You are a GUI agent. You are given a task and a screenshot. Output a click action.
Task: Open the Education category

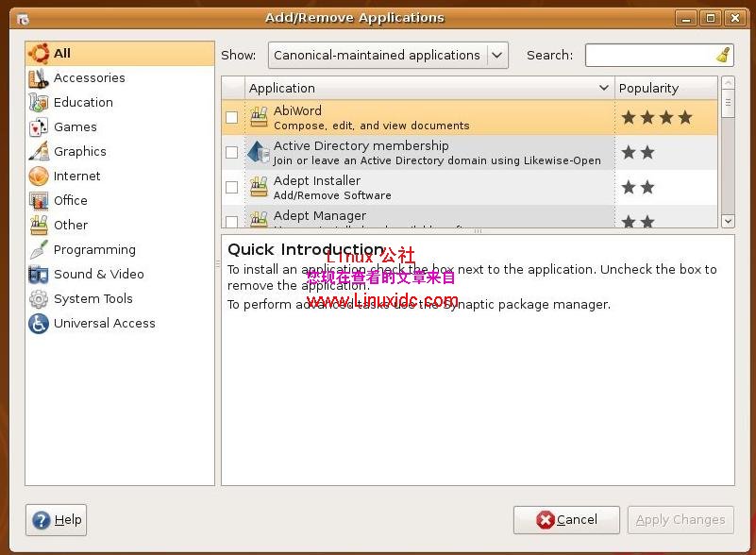[83, 102]
